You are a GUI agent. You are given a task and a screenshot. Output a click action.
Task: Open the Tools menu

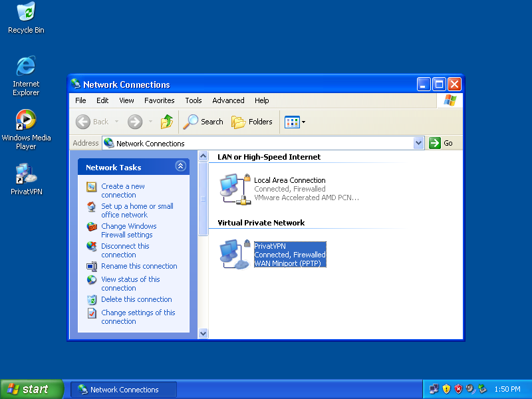pos(194,100)
